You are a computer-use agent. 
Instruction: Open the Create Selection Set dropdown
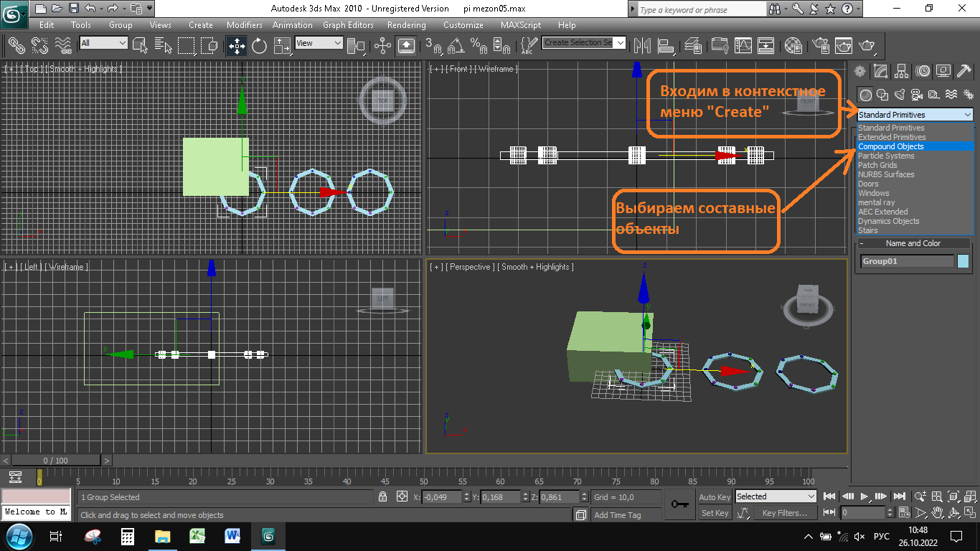(x=584, y=42)
